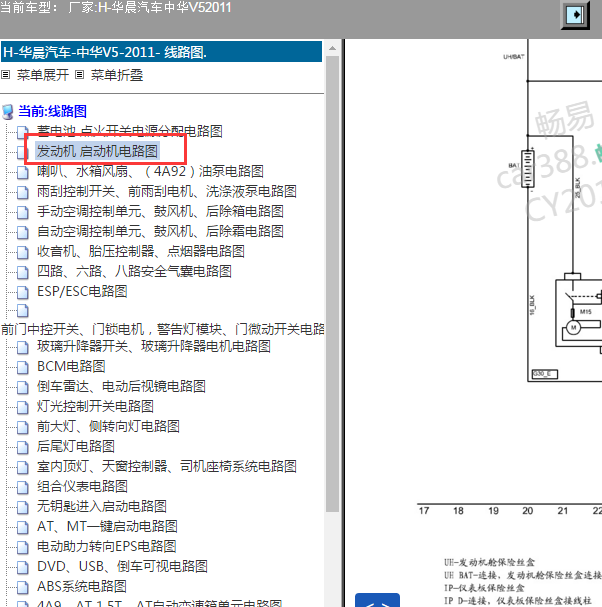602x607 pixels.
Task: Open 喇叭、水箱风扇、(4A92)油泵电路图
Action: coord(150,171)
